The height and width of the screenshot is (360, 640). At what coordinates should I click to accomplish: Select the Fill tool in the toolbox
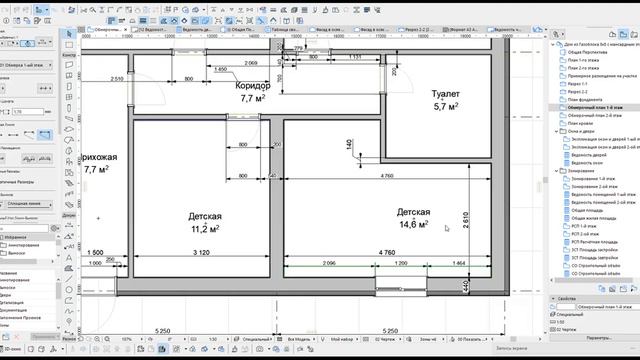click(x=69, y=268)
